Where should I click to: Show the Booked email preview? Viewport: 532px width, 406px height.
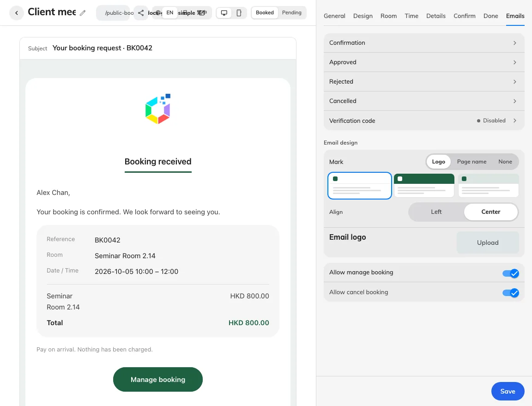click(265, 12)
